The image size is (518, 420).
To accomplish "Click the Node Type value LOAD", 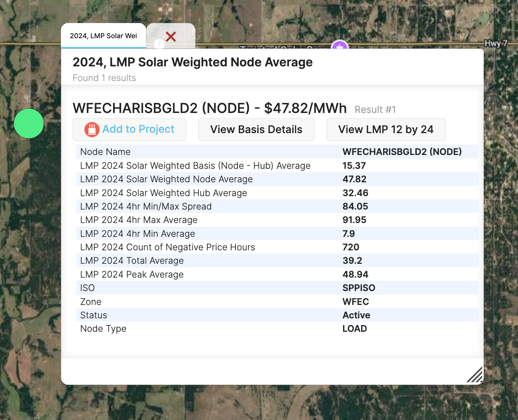I will [x=354, y=329].
